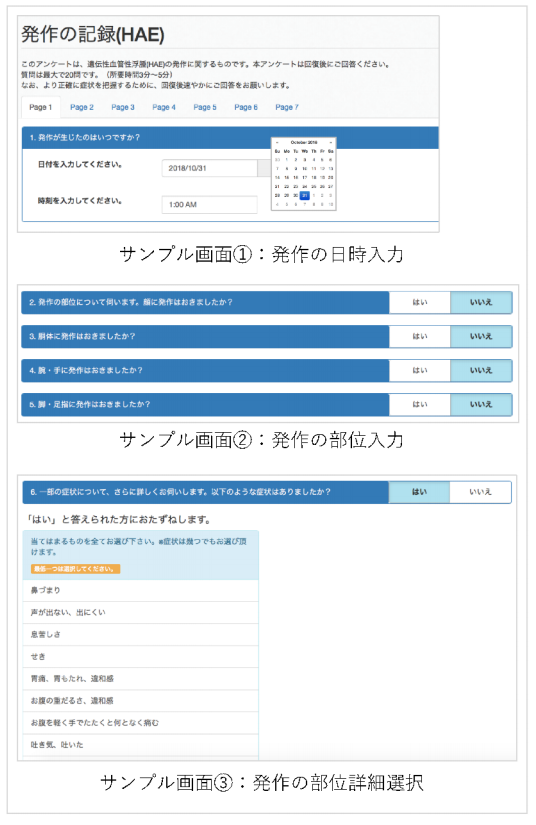
Task: Go to next month in calendar popup
Action: click(x=331, y=143)
